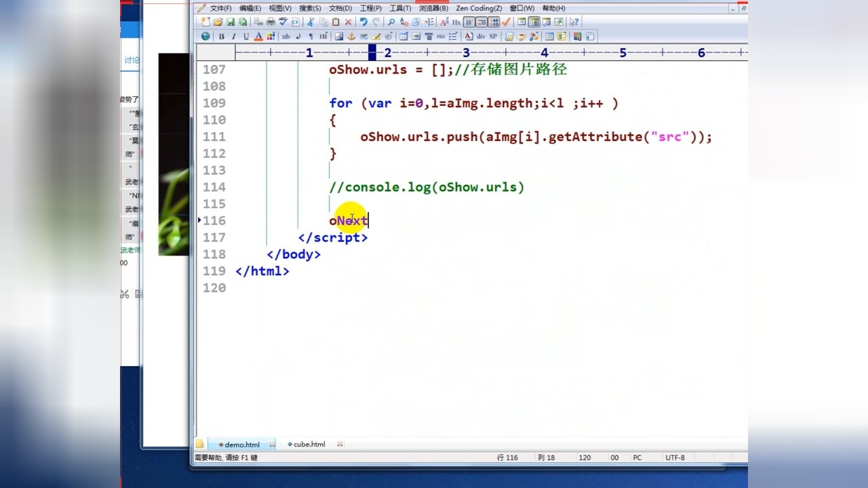Screen dimensions: 868x488
Task: Click line number 109 in gutter
Action: (x=214, y=103)
